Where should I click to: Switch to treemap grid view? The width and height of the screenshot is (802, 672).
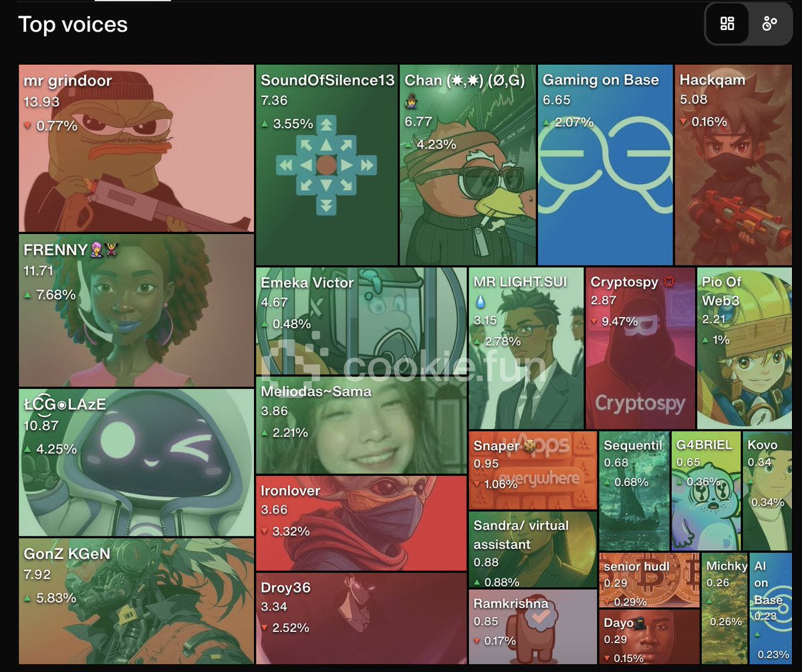point(727,24)
